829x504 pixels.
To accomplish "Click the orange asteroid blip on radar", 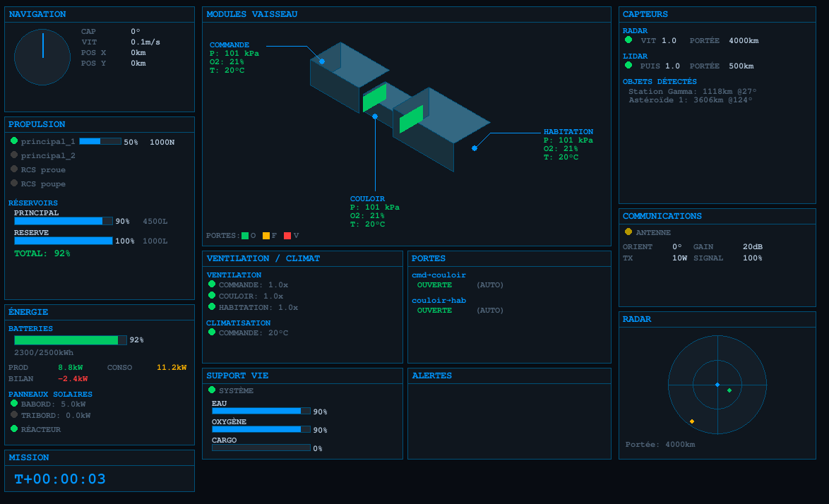I will (x=692, y=421).
